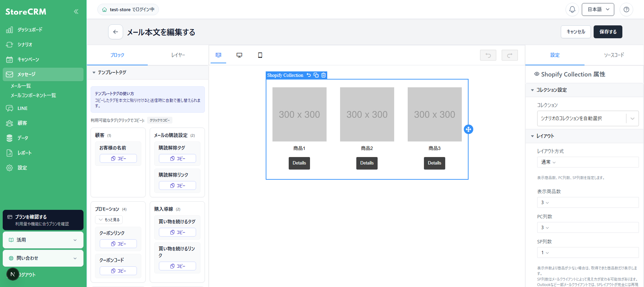
Task: Delete the Shopify Collection block
Action: [324, 75]
